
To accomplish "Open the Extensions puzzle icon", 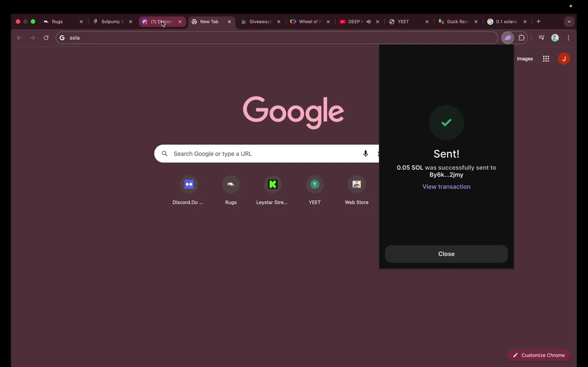I will coord(521,38).
